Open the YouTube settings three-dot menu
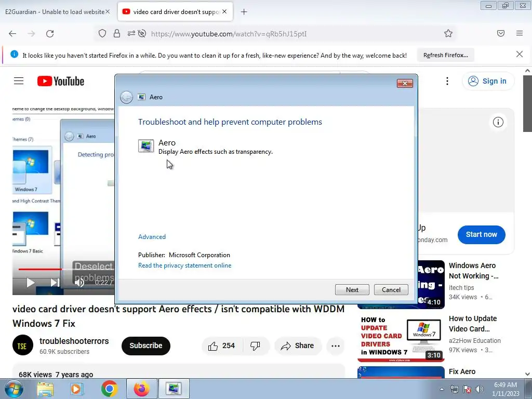Viewport: 532px width, 399px height. click(x=447, y=81)
